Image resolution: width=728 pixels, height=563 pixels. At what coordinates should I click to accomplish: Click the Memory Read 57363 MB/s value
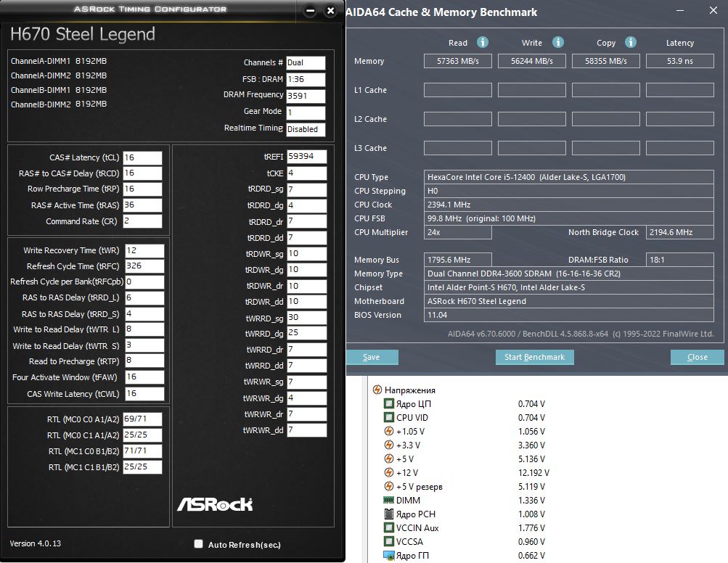pyautogui.click(x=458, y=61)
